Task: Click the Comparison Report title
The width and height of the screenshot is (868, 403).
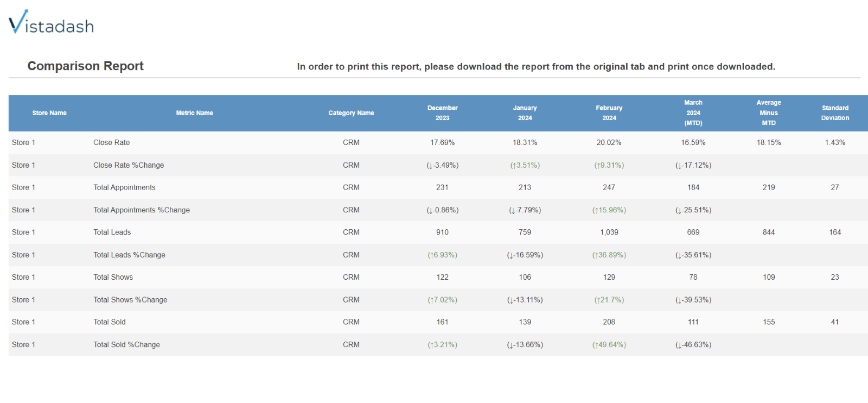Action: point(86,66)
